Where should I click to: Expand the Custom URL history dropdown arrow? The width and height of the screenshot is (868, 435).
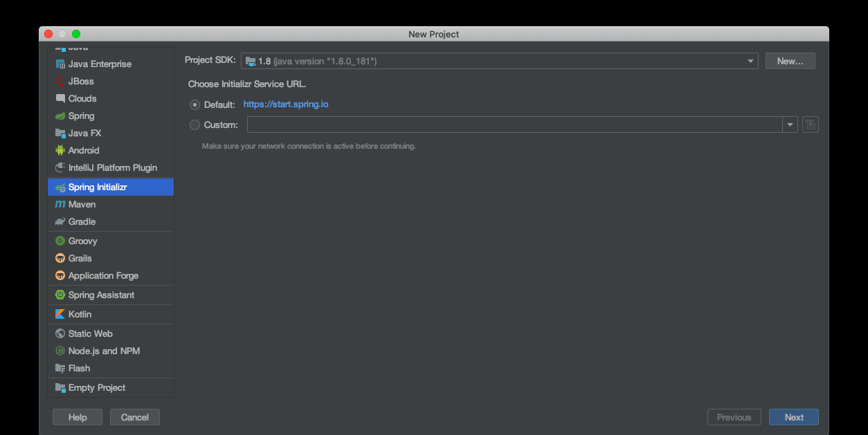tap(790, 125)
